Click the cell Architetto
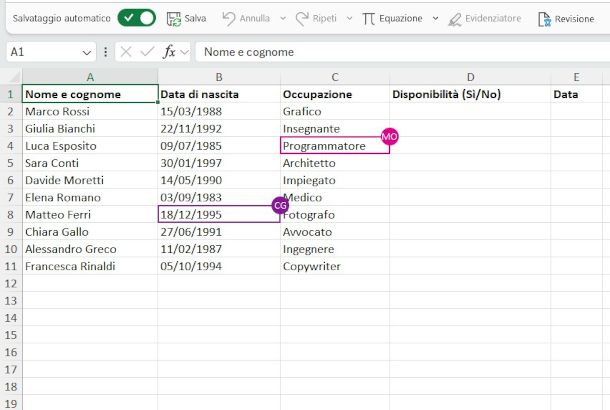 coord(335,163)
